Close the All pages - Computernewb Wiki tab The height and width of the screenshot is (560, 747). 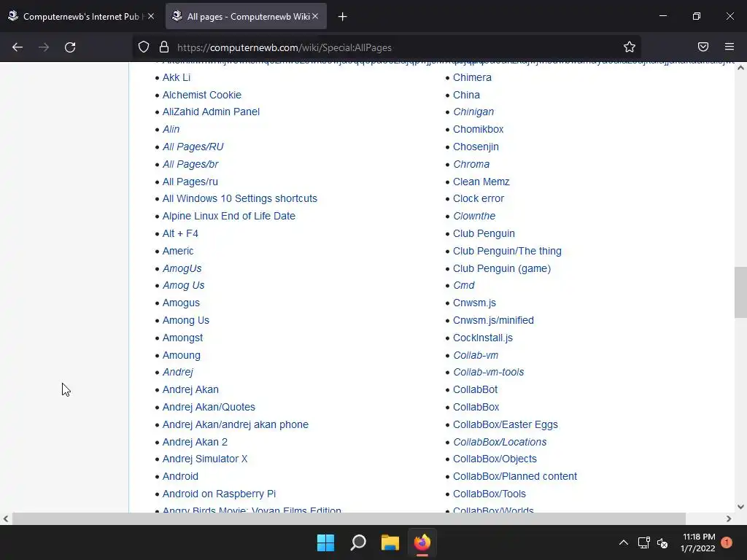click(x=315, y=16)
